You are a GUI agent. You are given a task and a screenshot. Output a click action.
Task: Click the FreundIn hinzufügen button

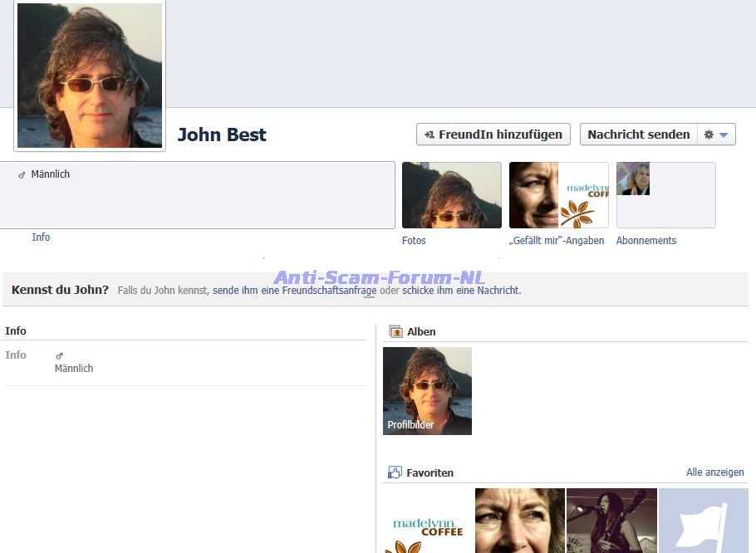click(493, 135)
